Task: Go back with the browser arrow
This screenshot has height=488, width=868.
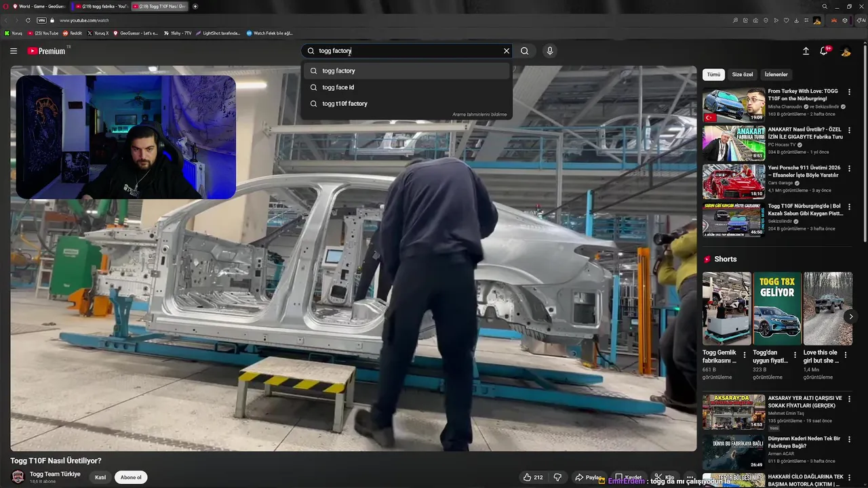Action: pos(7,20)
